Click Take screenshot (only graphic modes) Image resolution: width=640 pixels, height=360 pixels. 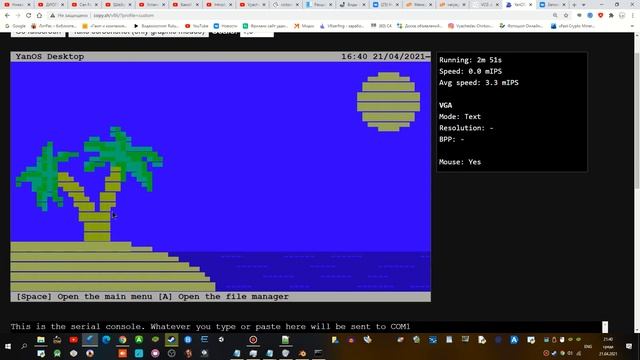tap(138, 33)
